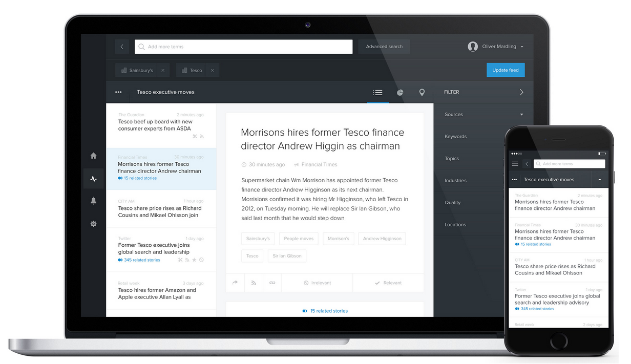Screen dimensions: 631x364
Task: Open the activity pulse feed icon
Action: click(x=93, y=179)
